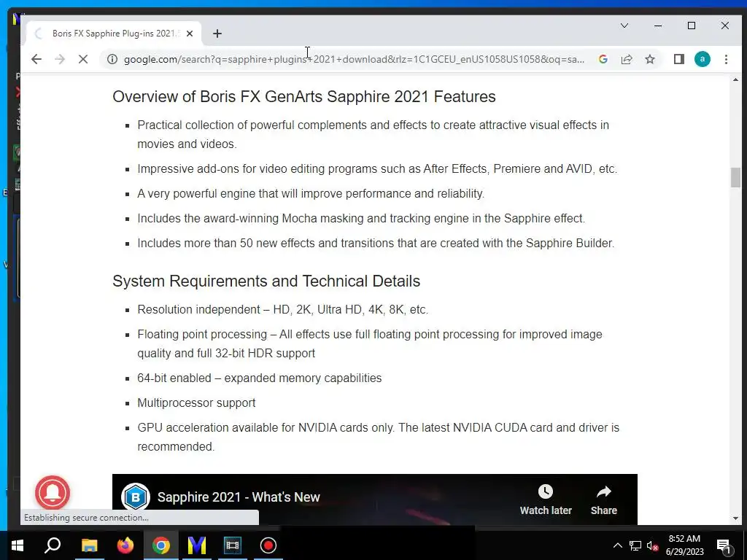Screen dimensions: 747x560
Task: Open the screen recorder taskbar icon
Action: point(268,545)
